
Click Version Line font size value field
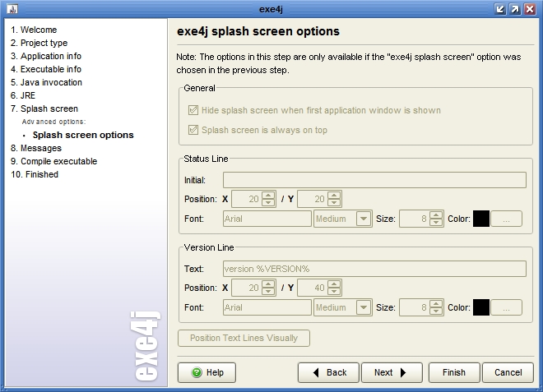click(414, 307)
